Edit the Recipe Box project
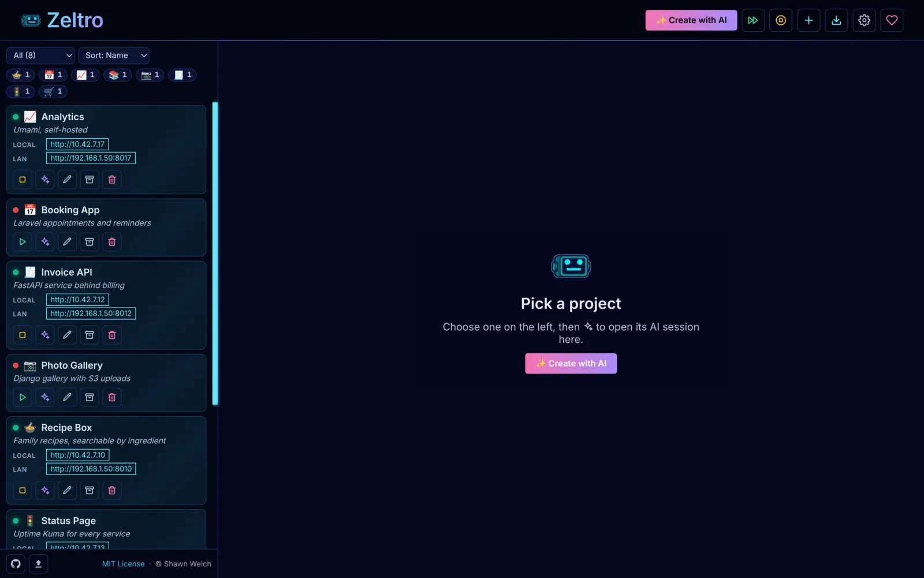924x578 pixels. pos(67,491)
